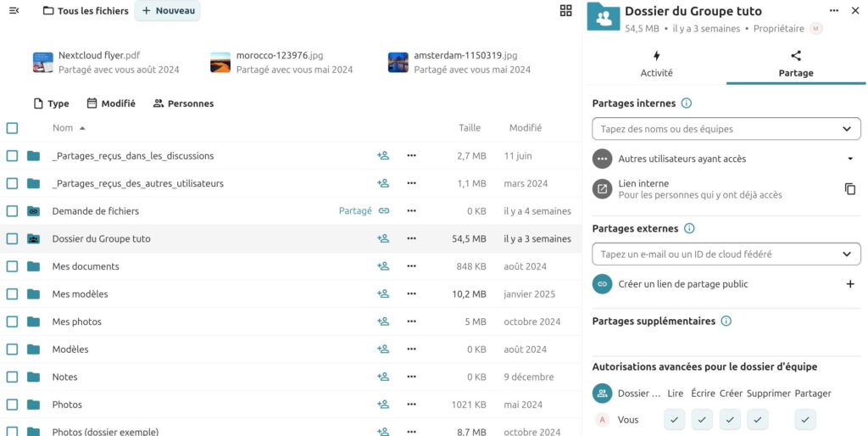Screen dimensions: 868x436
Task: Sort files by Modifié column header
Action: [x=526, y=128]
